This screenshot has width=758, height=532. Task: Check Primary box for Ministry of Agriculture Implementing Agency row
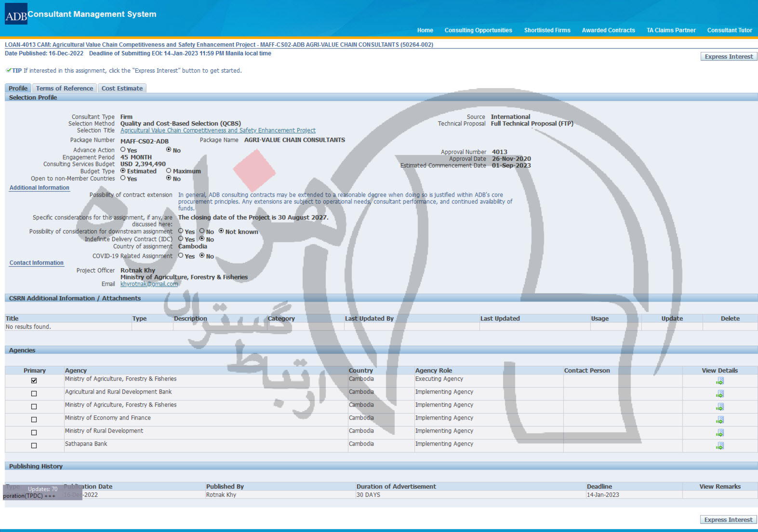(x=34, y=406)
